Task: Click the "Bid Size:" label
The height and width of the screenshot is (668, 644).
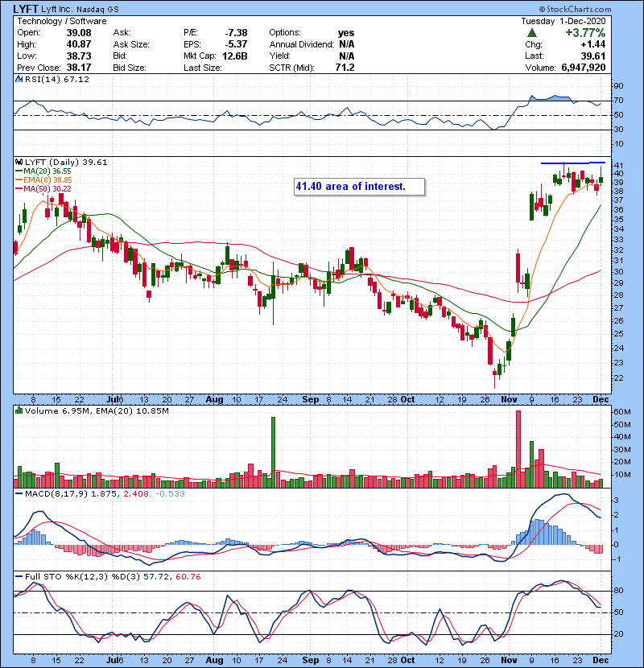Action: coord(130,68)
